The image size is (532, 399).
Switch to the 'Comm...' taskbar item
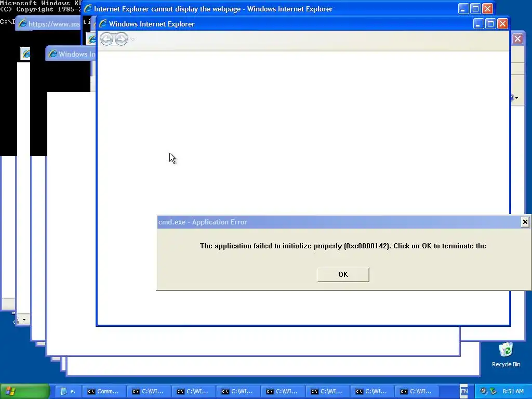pos(104,391)
